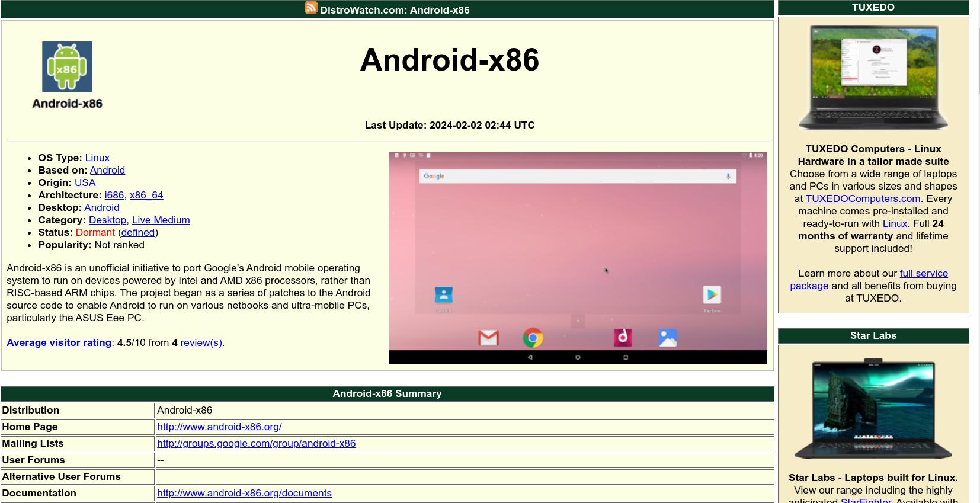
Task: Click the Last Update timestamp text
Action: (450, 125)
